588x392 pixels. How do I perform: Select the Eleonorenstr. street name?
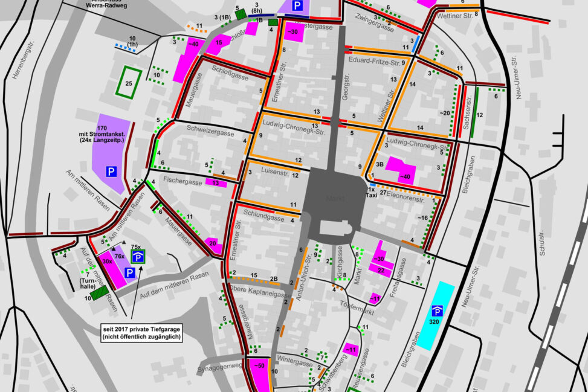[x=407, y=195]
